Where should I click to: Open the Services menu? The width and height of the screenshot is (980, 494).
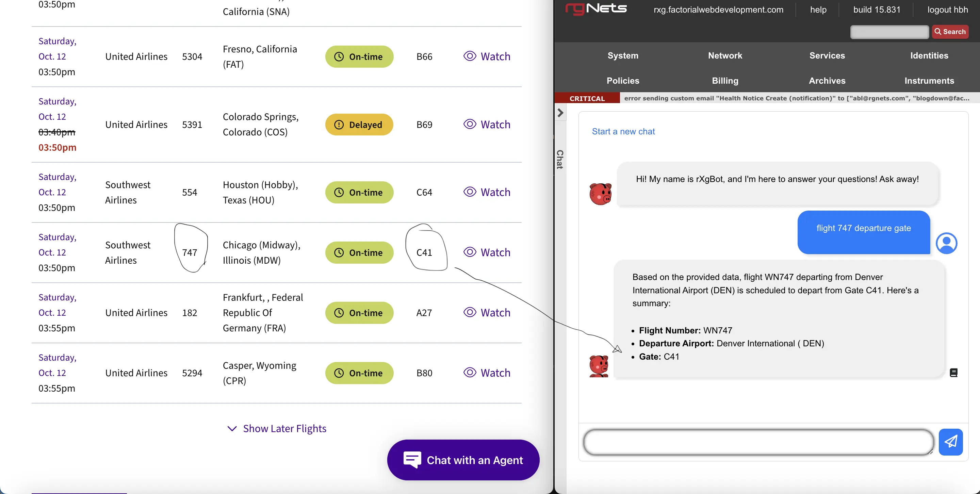[827, 55]
